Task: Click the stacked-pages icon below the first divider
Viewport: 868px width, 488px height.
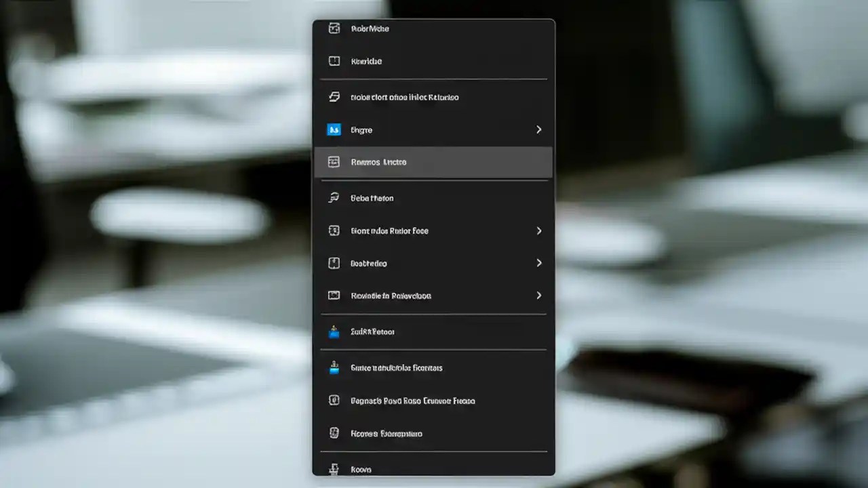Action: pos(334,97)
